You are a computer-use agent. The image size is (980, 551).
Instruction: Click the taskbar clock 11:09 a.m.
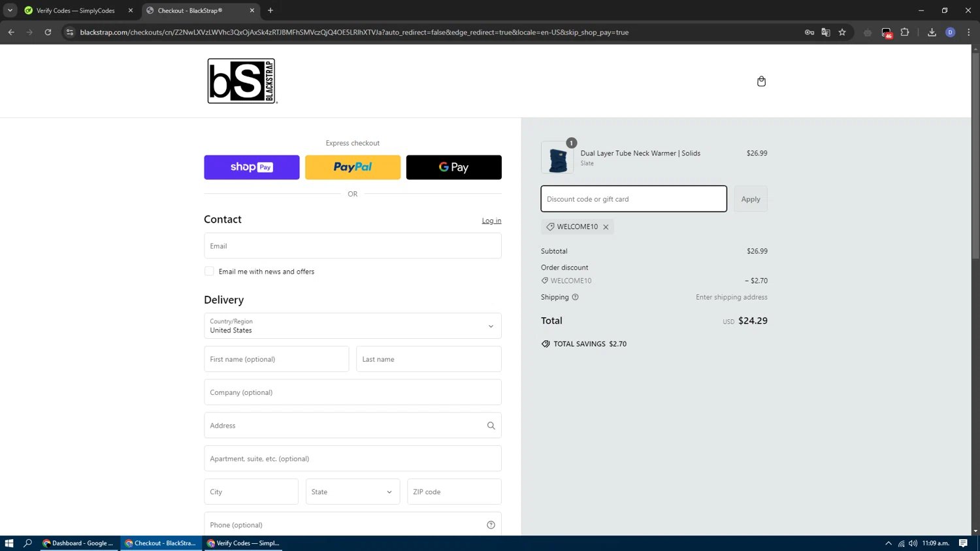(x=936, y=543)
